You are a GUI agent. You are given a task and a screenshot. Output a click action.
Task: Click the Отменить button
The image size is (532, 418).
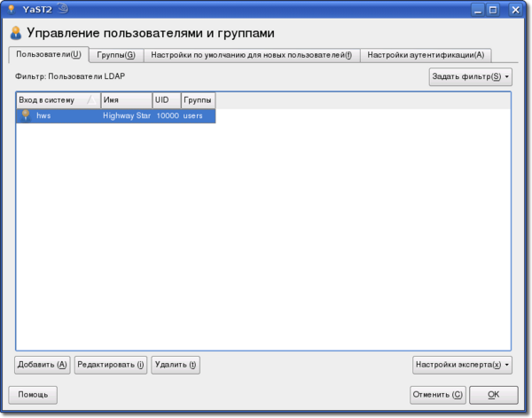(x=437, y=394)
